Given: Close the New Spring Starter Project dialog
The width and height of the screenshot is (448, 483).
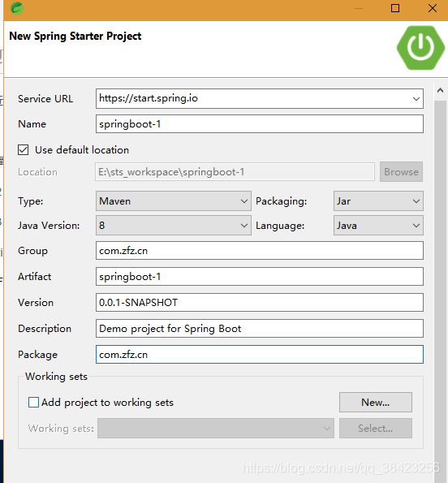Looking at the screenshot, I should click(x=433, y=8).
